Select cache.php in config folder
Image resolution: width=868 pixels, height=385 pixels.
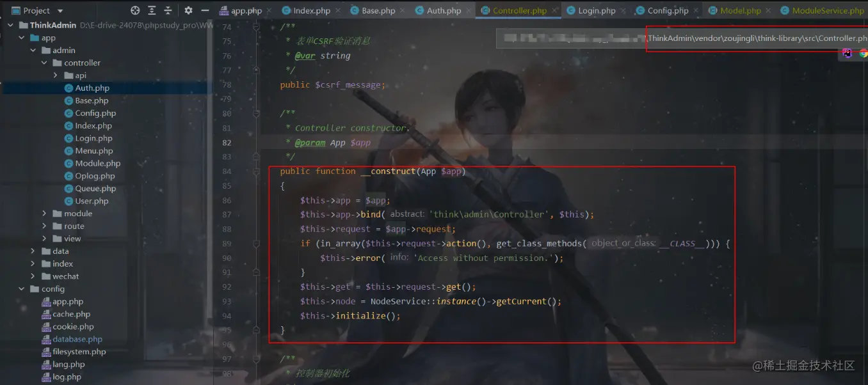pyautogui.click(x=71, y=314)
